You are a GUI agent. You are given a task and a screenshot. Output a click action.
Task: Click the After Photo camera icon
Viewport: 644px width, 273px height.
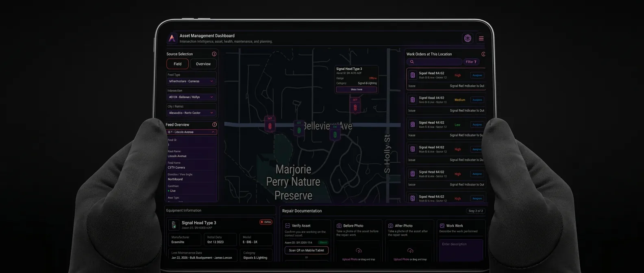(x=391, y=225)
